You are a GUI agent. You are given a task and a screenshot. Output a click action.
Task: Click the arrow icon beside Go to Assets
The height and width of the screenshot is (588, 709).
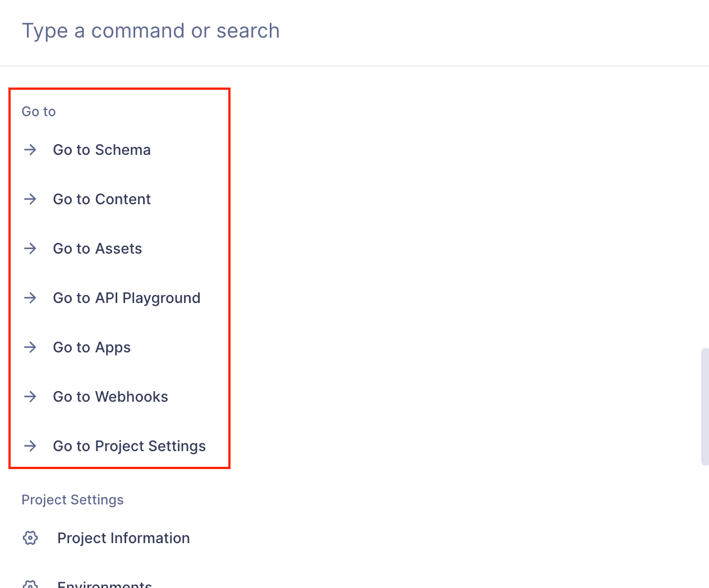pos(30,248)
